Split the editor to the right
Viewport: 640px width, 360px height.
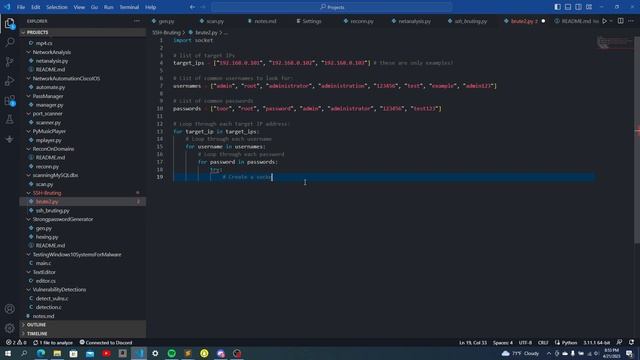tap(620, 21)
